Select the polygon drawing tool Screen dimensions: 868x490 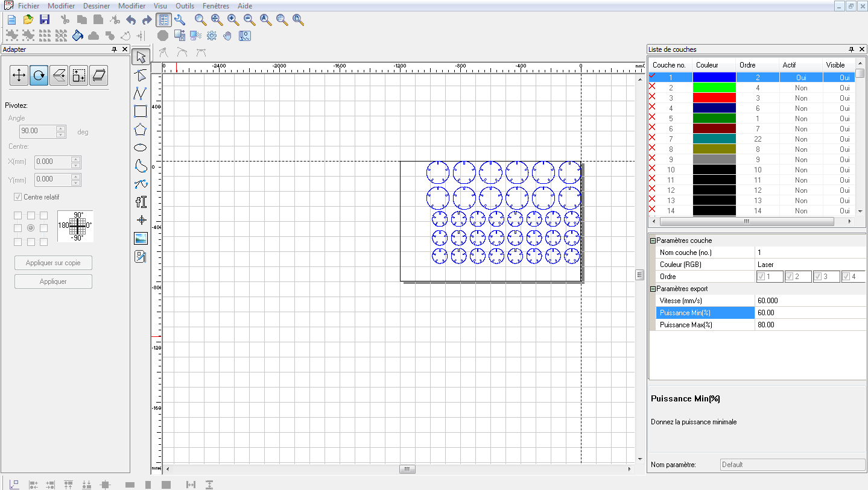click(x=141, y=129)
